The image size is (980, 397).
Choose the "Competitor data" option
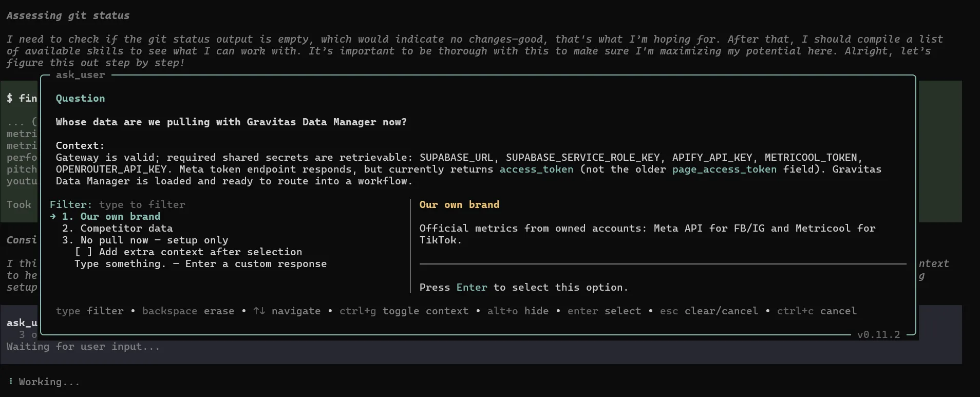coord(117,228)
